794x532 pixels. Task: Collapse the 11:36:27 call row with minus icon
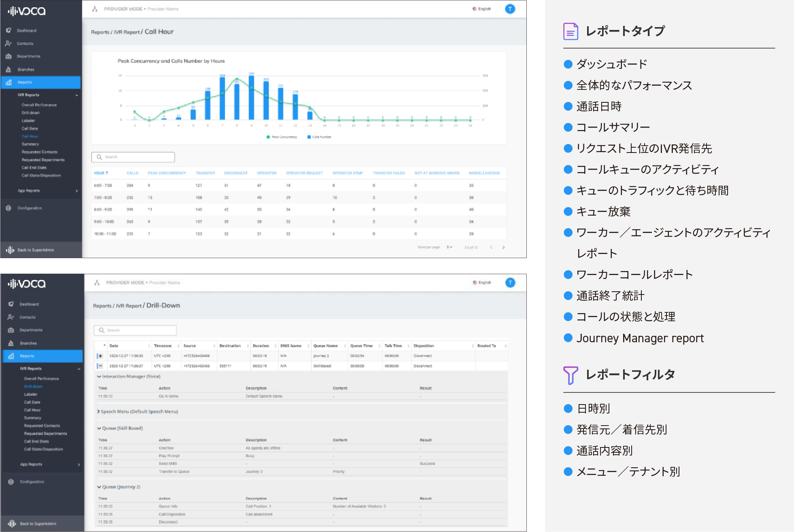pos(100,366)
